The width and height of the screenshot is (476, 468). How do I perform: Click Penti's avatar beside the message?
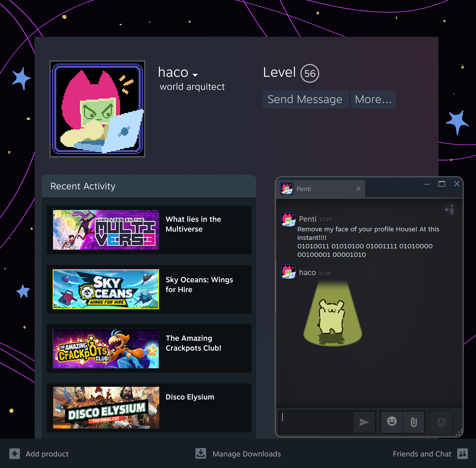coord(288,219)
